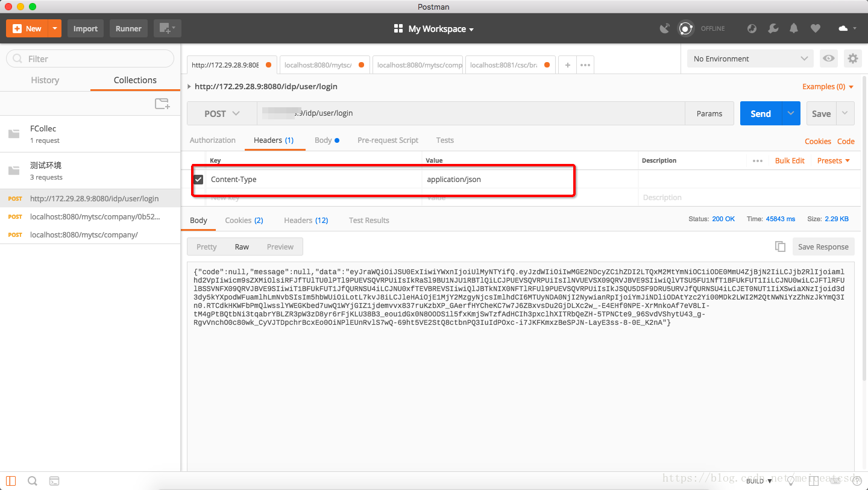Screen dimensions: 868x490
Task: Open the wrench settings icon
Action: click(x=773, y=28)
